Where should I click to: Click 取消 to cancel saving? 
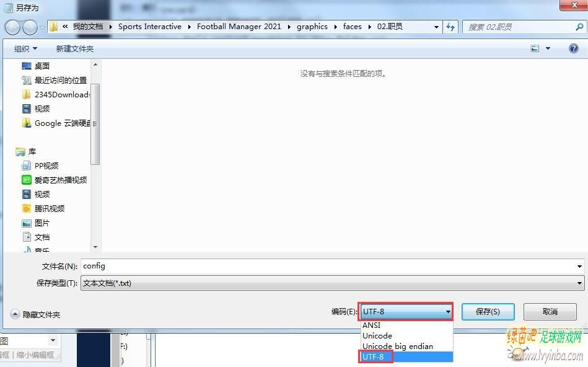click(550, 311)
